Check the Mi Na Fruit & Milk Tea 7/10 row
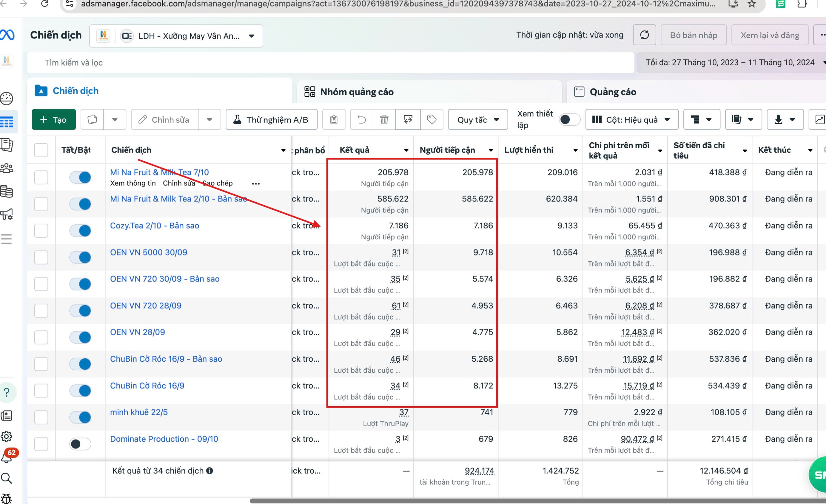826x504 pixels. click(x=41, y=177)
